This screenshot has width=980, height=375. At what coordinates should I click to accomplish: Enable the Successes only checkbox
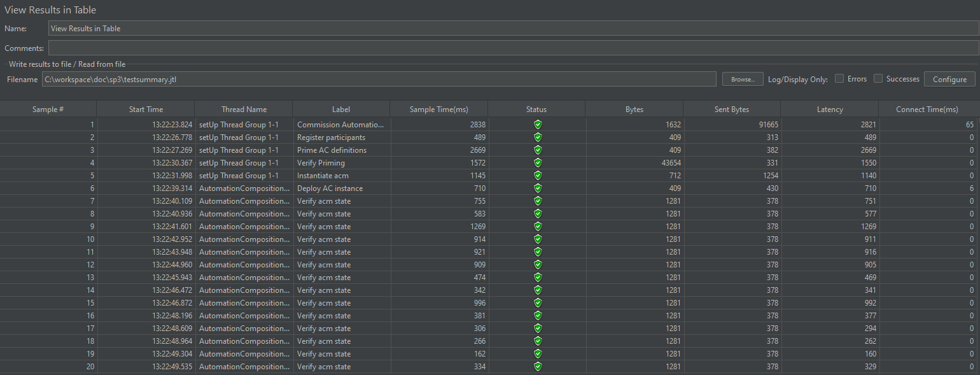tap(878, 79)
